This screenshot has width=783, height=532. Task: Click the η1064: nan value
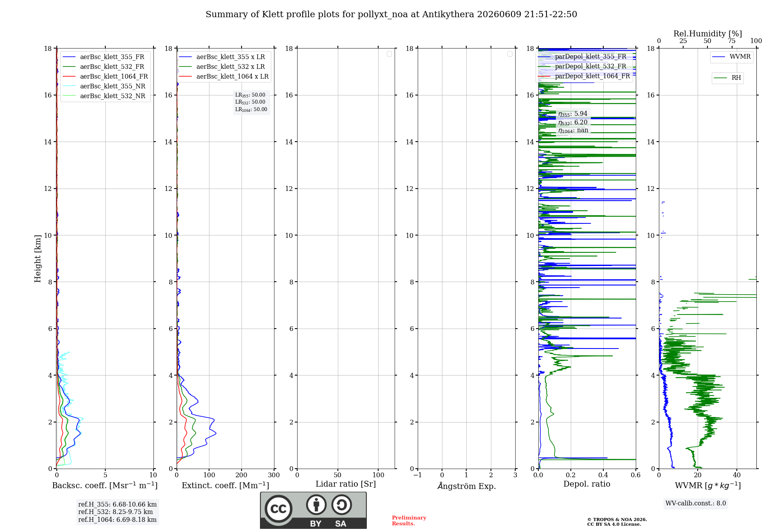tap(573, 131)
